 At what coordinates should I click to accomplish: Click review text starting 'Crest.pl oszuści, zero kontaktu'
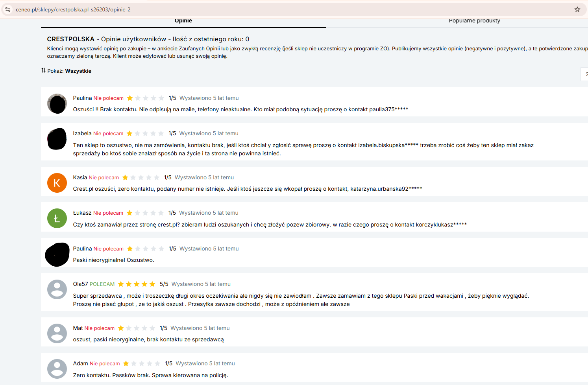click(x=248, y=189)
